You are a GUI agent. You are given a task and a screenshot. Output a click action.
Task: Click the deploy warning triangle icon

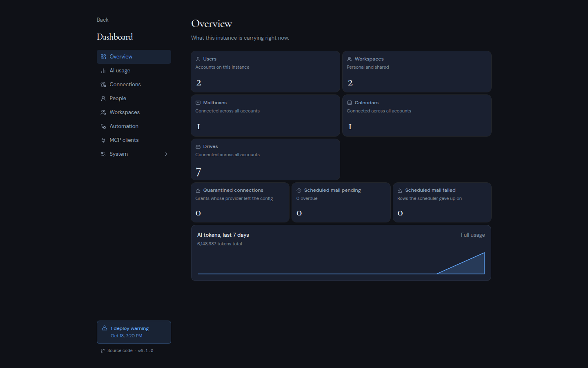click(x=105, y=328)
